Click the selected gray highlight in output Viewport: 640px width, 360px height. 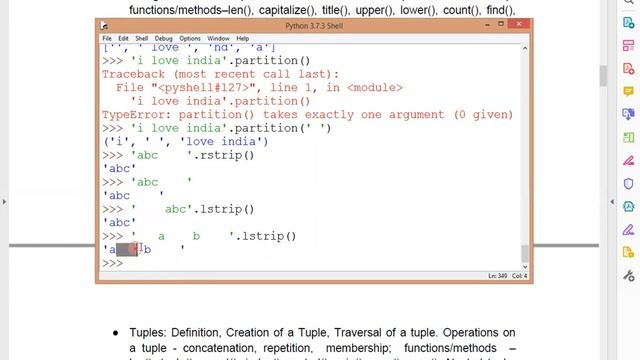pos(127,249)
